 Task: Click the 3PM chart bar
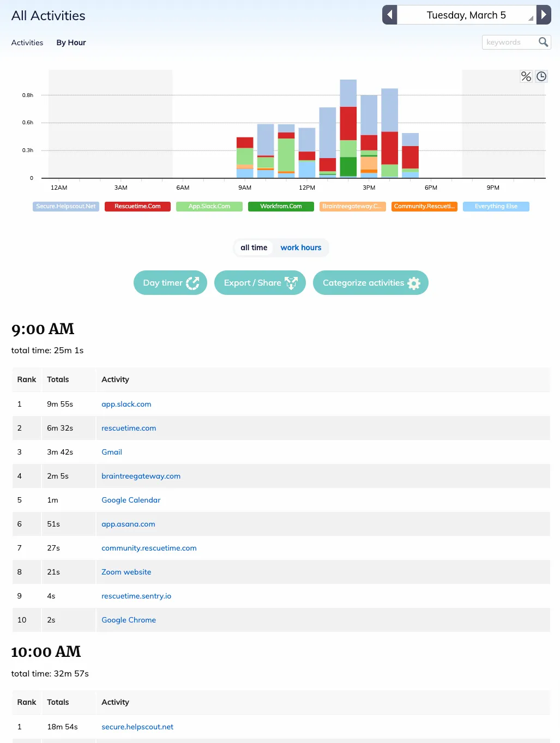tap(369, 137)
